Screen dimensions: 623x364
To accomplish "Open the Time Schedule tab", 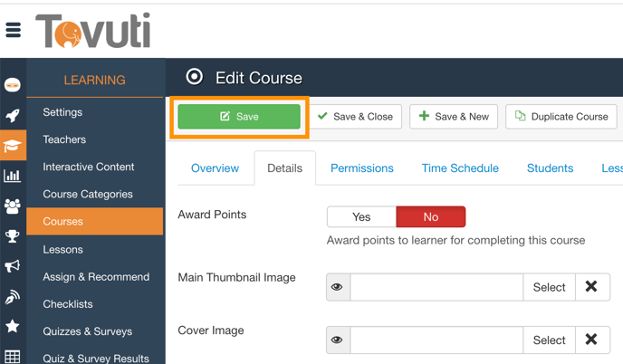I will click(x=460, y=168).
